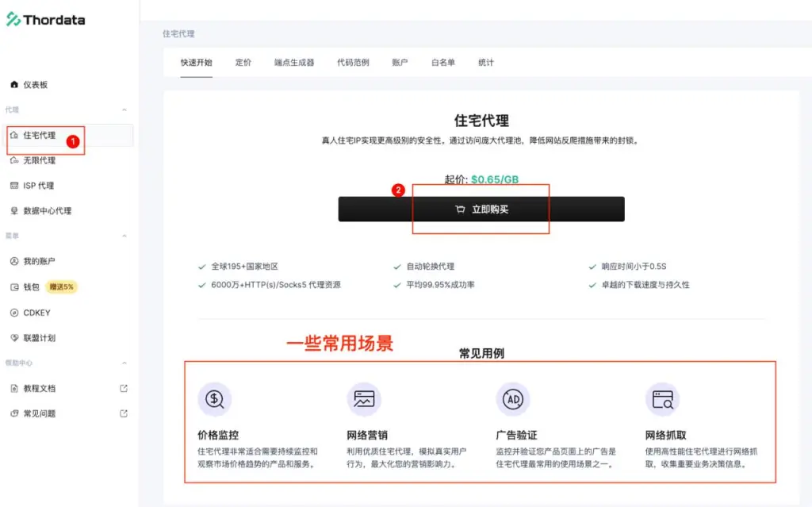Click the 广告验证 AD icon
Screen dimensions: 812x507
tap(513, 399)
